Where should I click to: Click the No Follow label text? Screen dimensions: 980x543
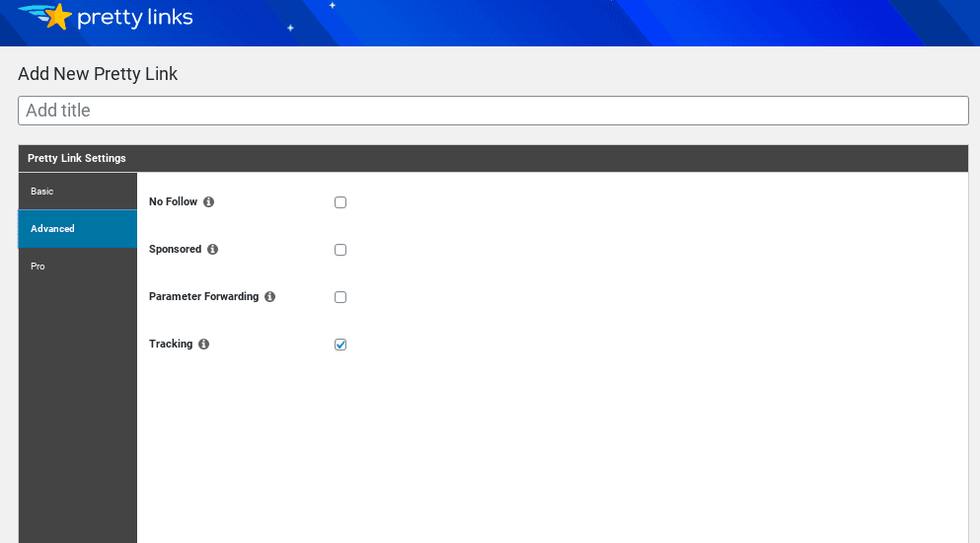click(173, 201)
